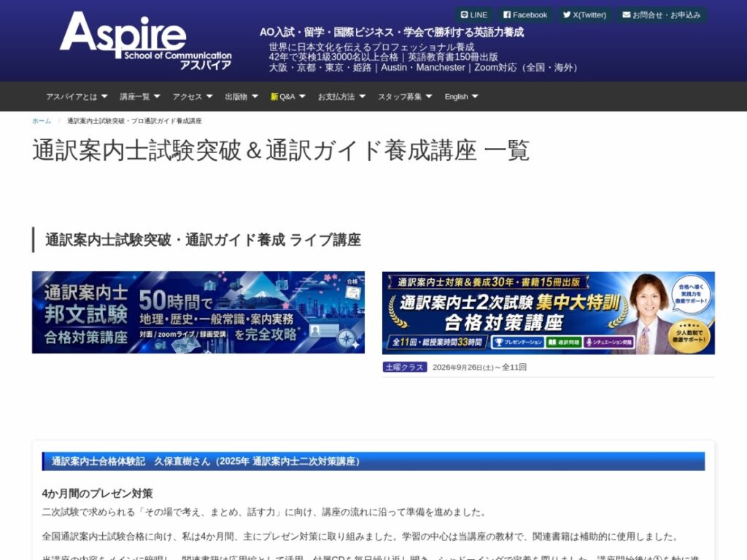Click the ライブ講座 section heading
This screenshot has height=560, width=747.
click(x=203, y=239)
